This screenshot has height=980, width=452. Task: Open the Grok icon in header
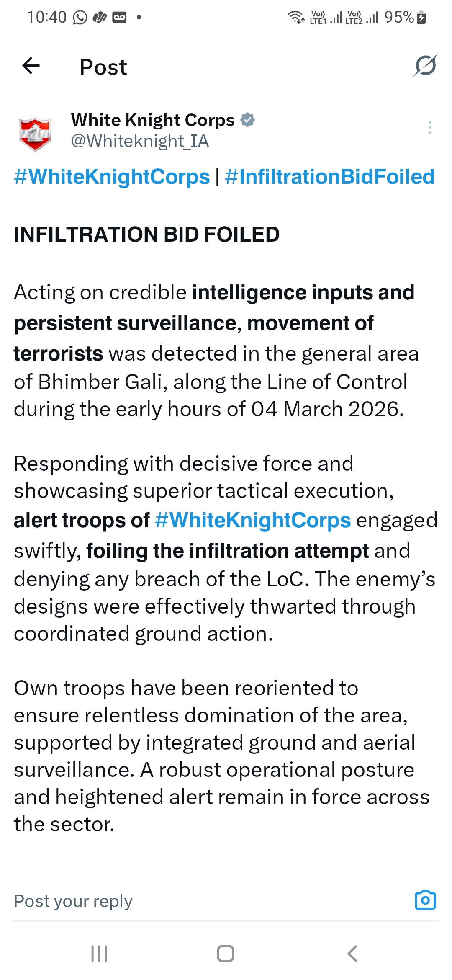pos(426,66)
